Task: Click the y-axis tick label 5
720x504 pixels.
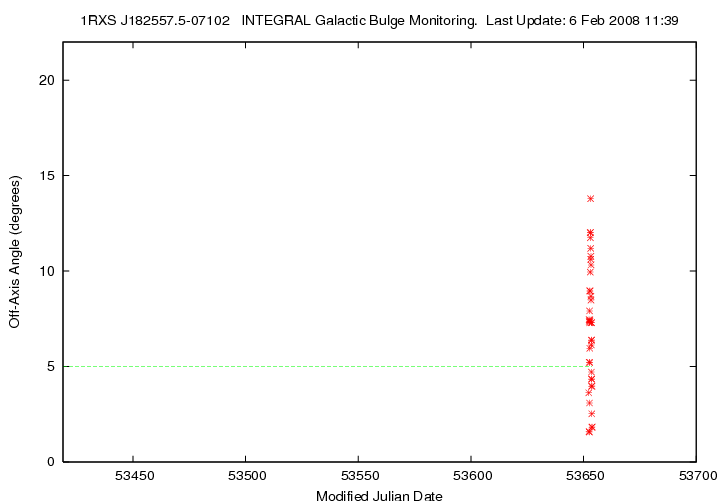Action: pyautogui.click(x=51, y=367)
